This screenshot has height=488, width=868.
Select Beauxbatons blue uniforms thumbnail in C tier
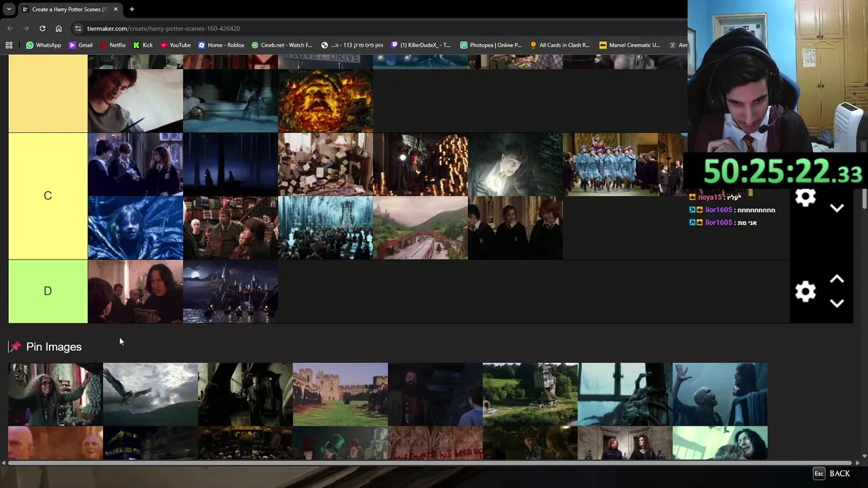(610, 164)
